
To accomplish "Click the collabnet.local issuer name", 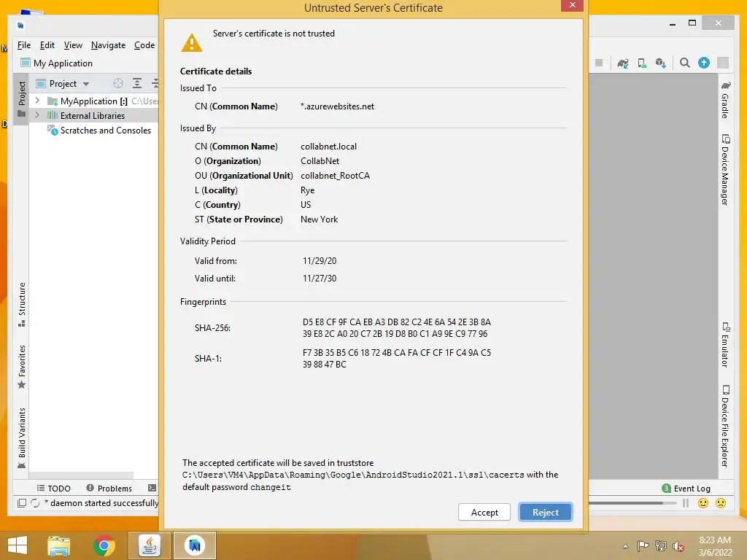I will [328, 146].
